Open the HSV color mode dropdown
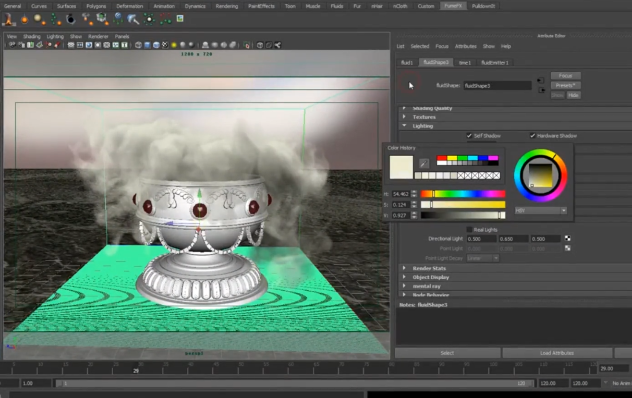The width and height of the screenshot is (632, 398). [x=541, y=210]
